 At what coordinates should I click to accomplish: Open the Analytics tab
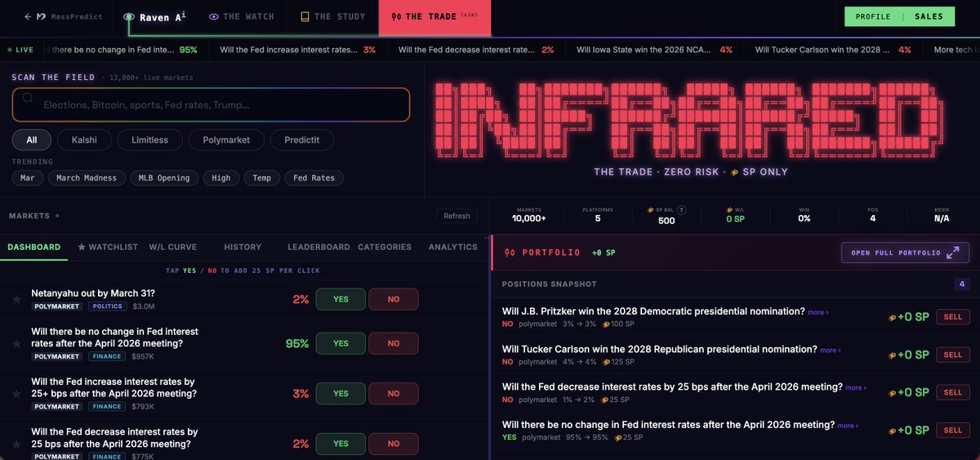[452, 247]
